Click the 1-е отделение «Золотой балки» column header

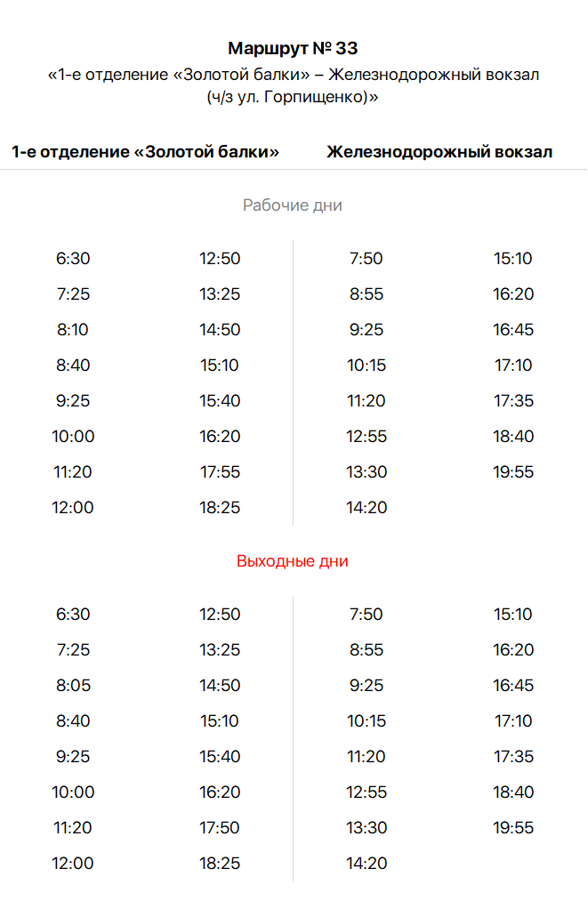pyautogui.click(x=145, y=152)
